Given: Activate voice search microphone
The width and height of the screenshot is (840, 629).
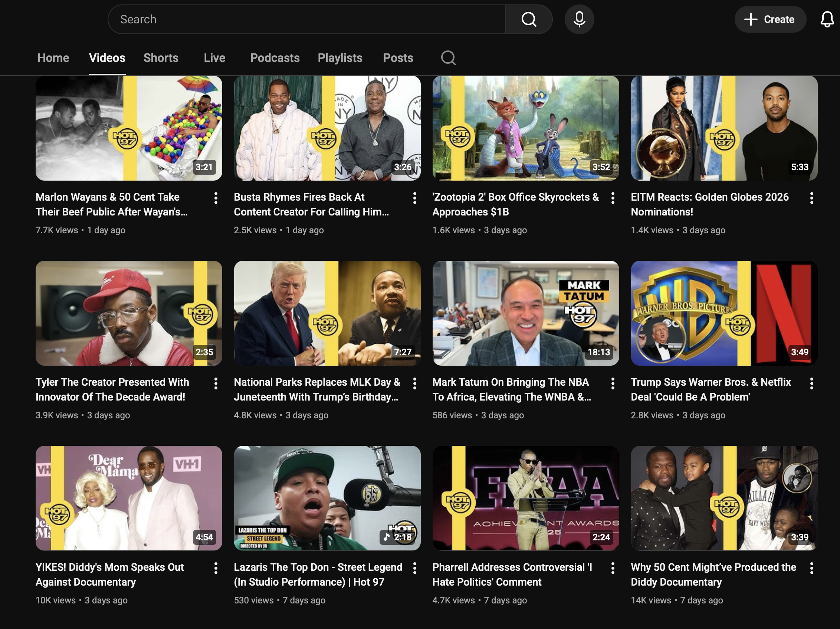Looking at the screenshot, I should 579,19.
